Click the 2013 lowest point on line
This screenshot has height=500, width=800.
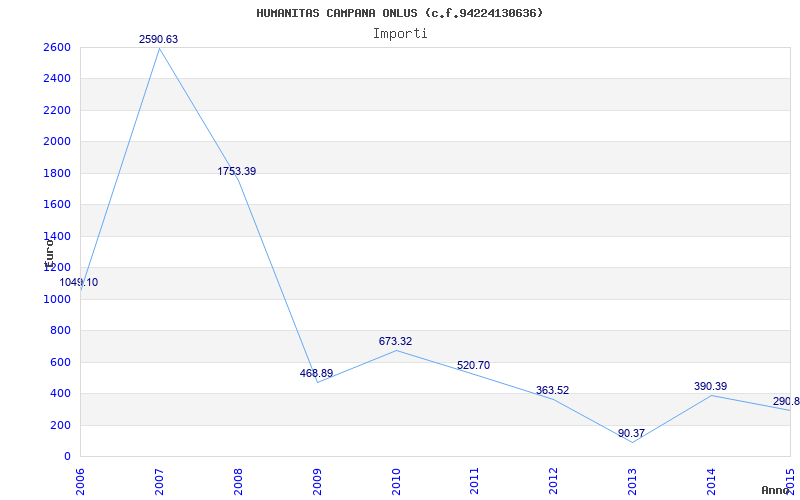click(633, 442)
